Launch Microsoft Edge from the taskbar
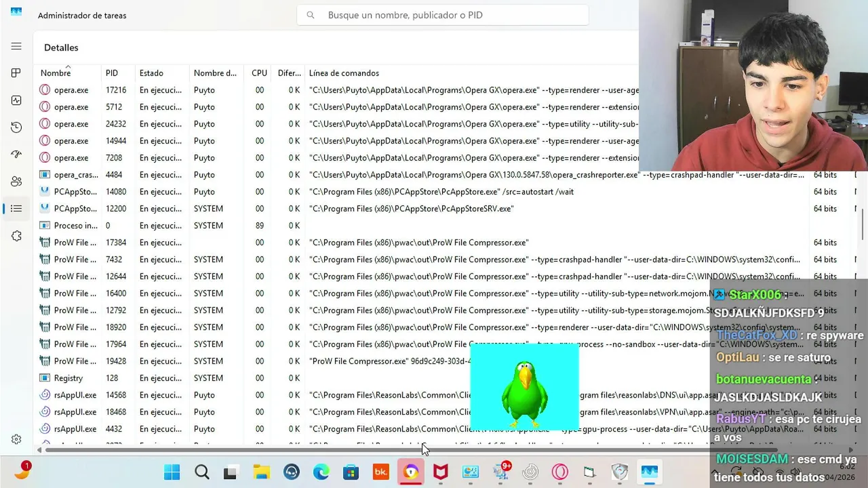 point(321,472)
